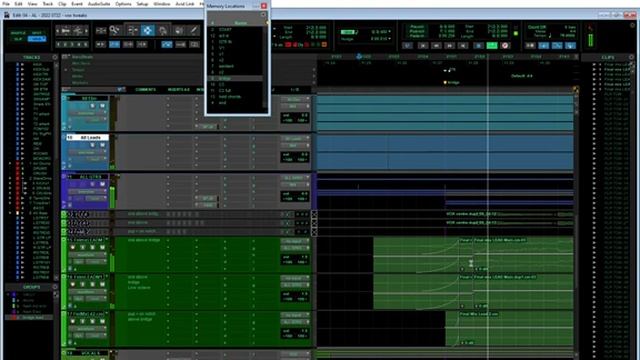Click the COMMENTS column header

(x=145, y=89)
